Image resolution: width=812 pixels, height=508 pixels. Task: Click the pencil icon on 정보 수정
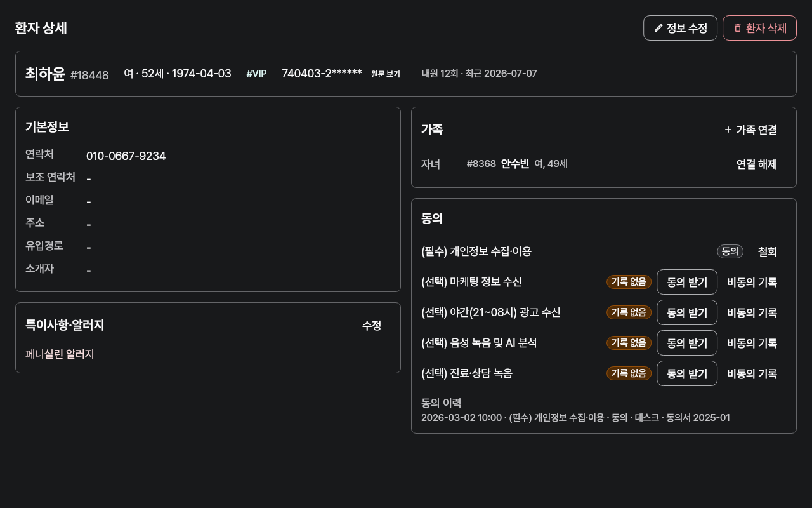click(x=658, y=28)
